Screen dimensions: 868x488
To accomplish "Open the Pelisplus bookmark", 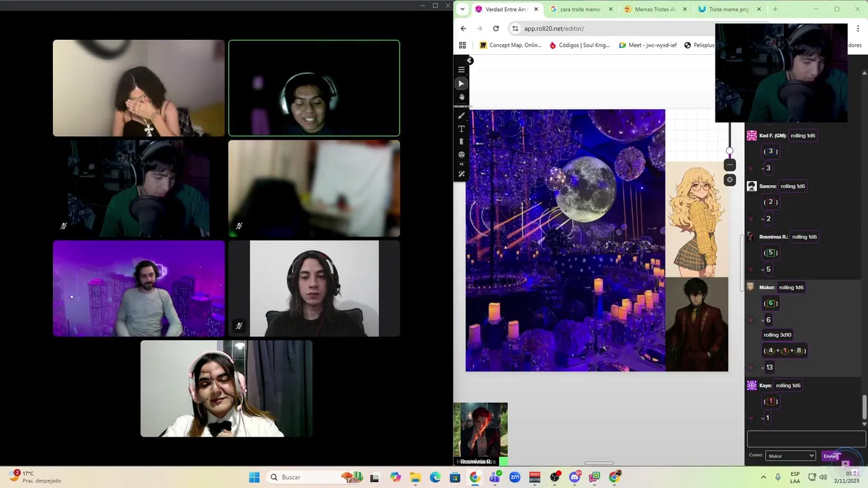I will point(699,45).
